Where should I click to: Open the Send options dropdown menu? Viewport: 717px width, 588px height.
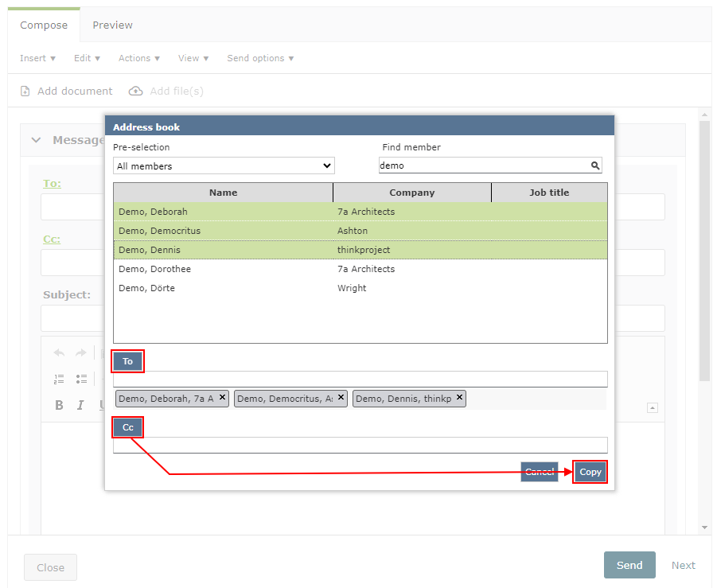coord(260,58)
